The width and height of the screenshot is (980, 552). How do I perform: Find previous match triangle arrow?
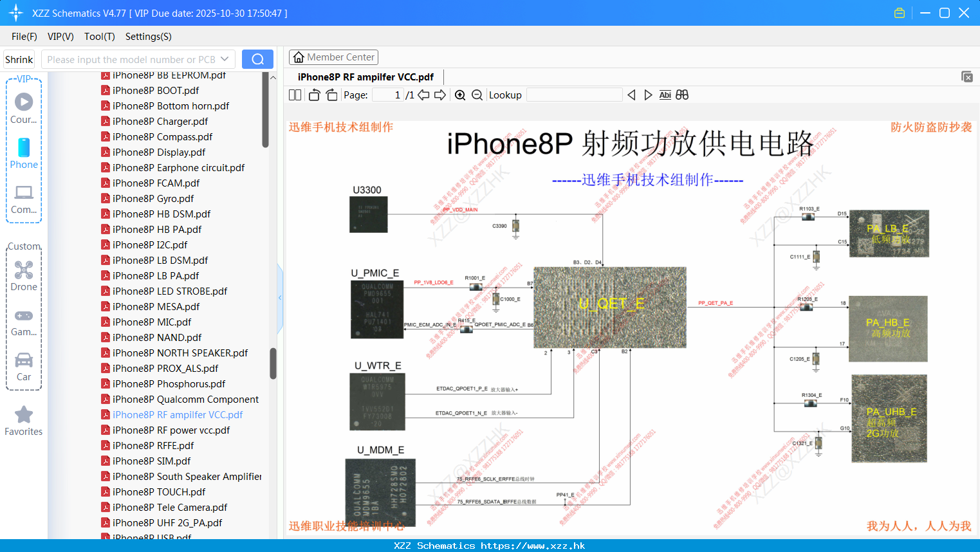click(x=631, y=95)
